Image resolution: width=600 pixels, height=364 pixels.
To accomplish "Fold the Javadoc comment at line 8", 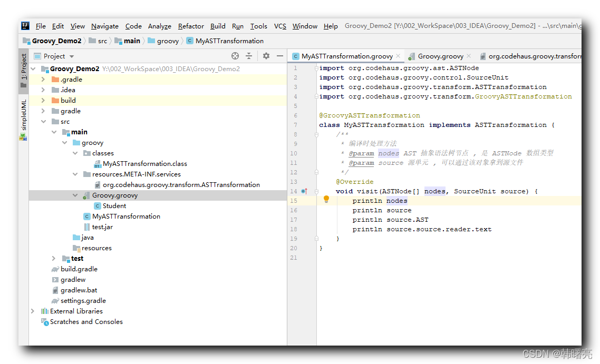I will pos(316,134).
